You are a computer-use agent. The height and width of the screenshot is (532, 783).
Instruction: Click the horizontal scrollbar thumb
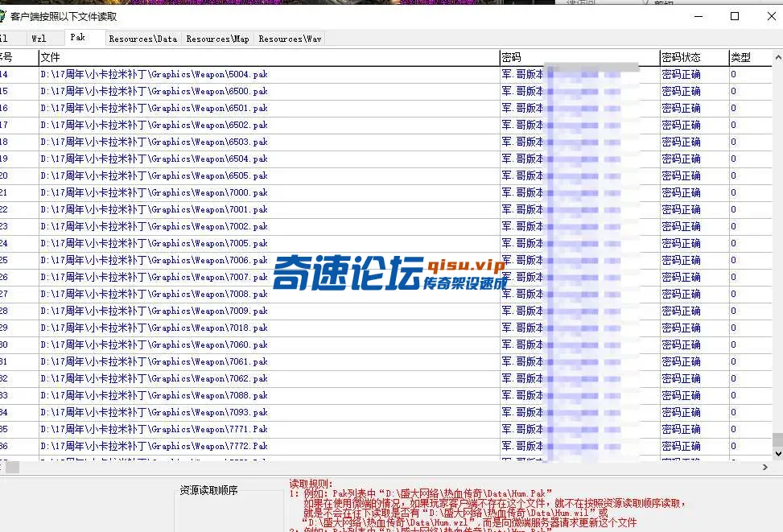[x=13, y=467]
